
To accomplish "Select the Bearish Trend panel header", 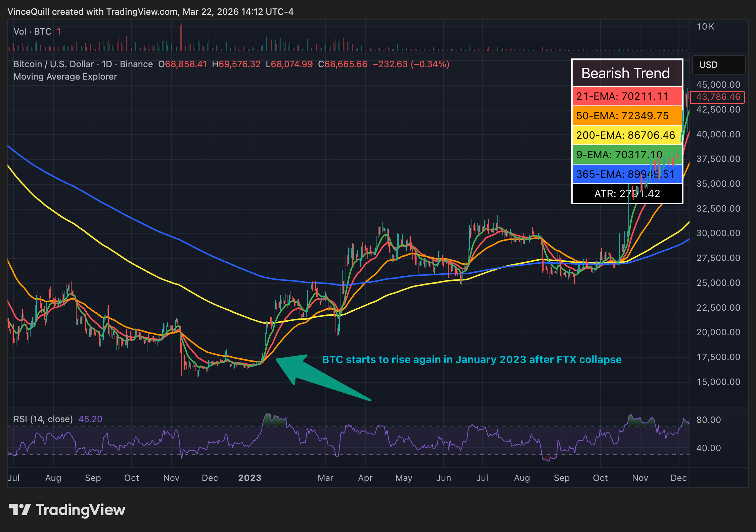I will [626, 73].
